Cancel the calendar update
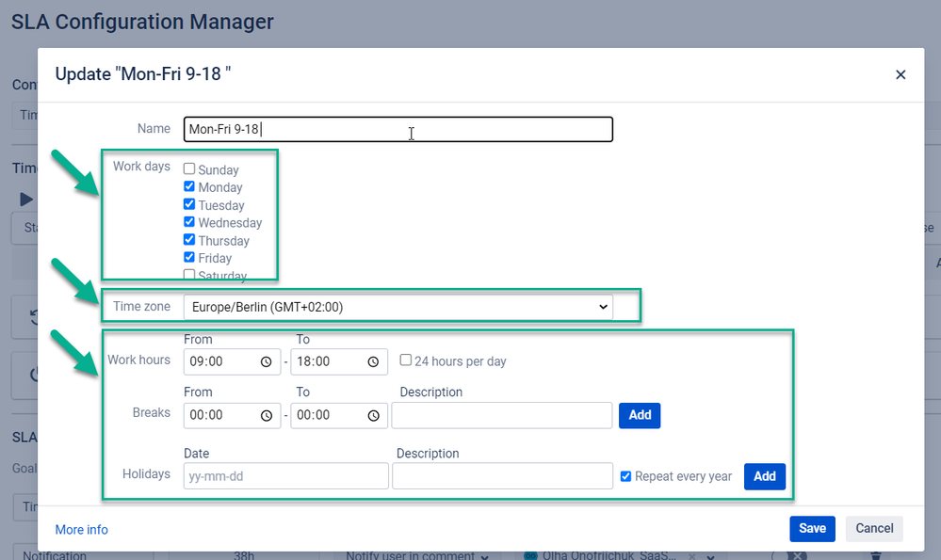Image resolution: width=941 pixels, height=560 pixels. [x=874, y=529]
